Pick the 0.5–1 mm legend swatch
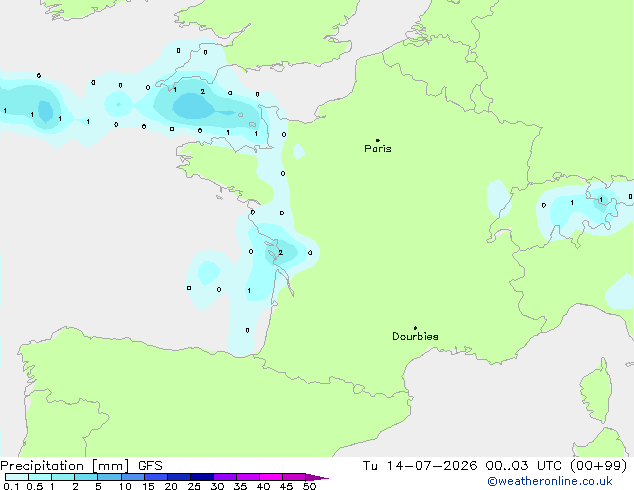The height and width of the screenshot is (490, 634). (40, 477)
